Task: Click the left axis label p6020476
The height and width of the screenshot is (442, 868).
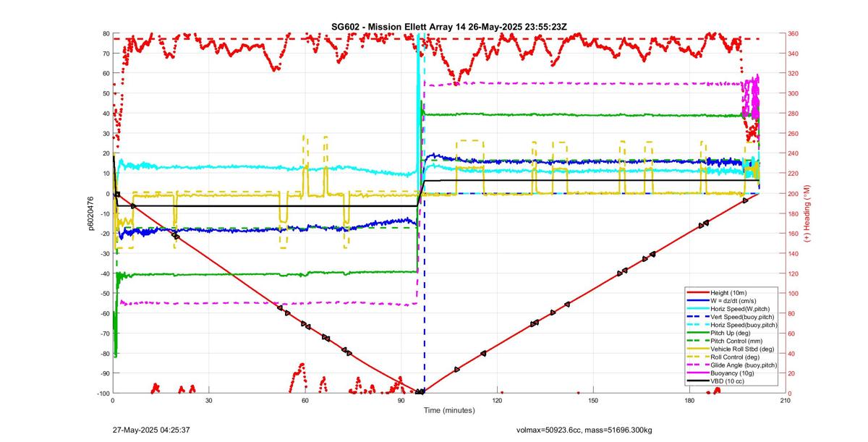Action: coord(92,213)
